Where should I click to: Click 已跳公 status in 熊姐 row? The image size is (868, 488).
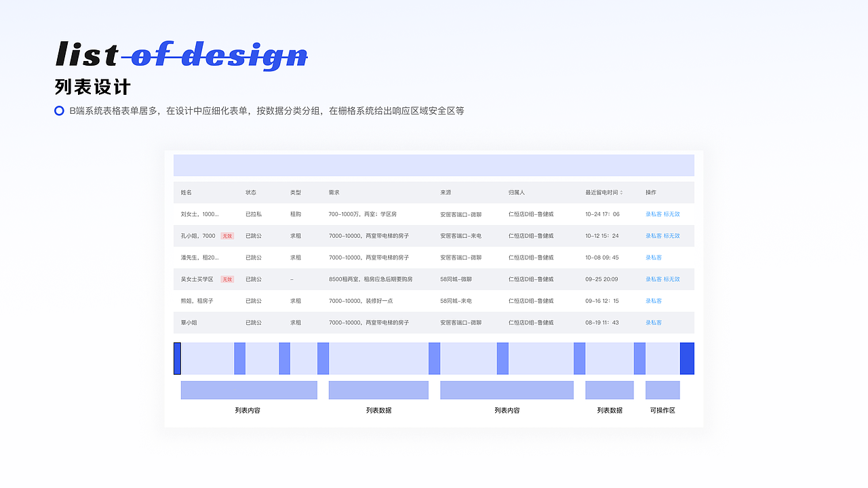[254, 301]
